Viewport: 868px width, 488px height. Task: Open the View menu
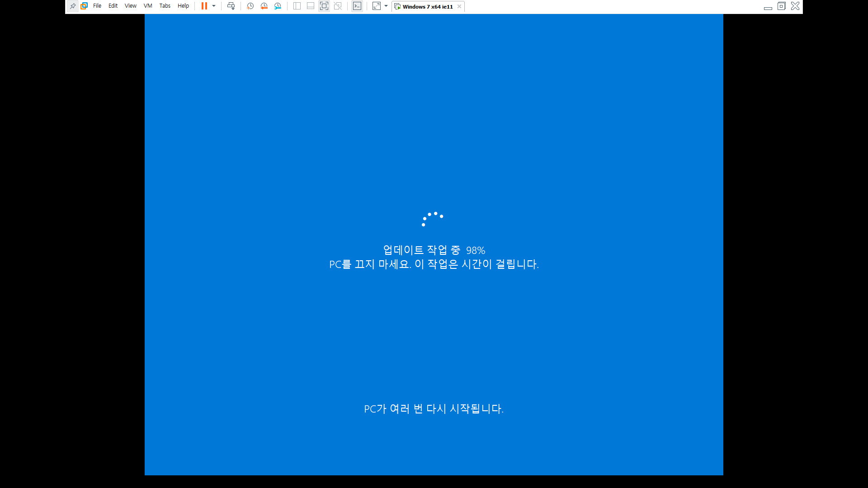131,6
